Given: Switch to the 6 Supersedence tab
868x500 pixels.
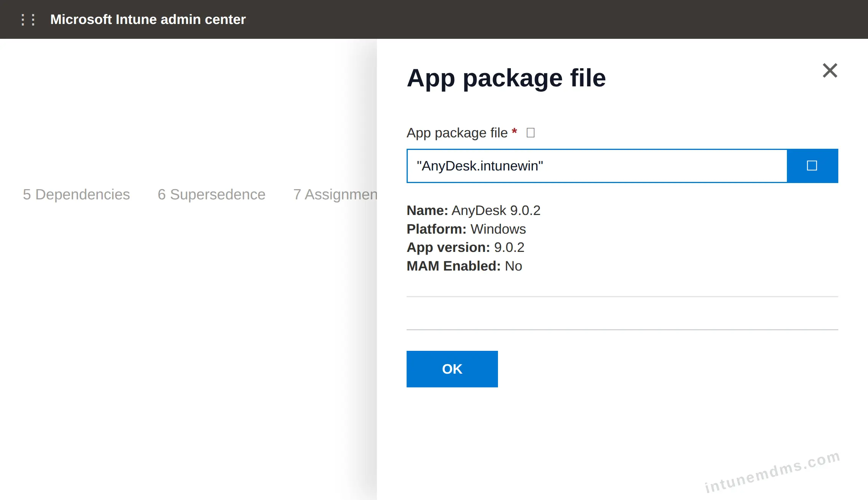Looking at the screenshot, I should pos(211,194).
